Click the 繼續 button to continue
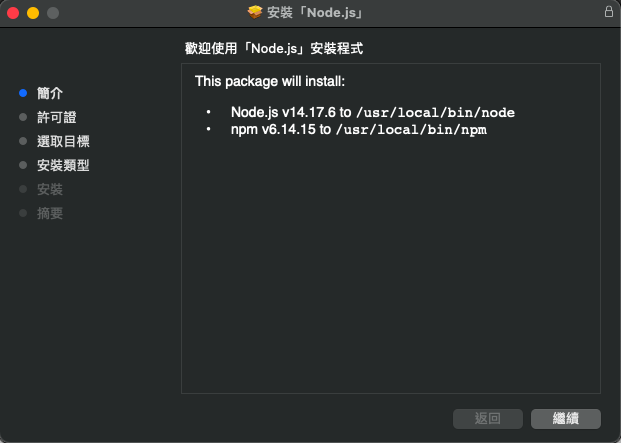621x443 pixels. (566, 418)
